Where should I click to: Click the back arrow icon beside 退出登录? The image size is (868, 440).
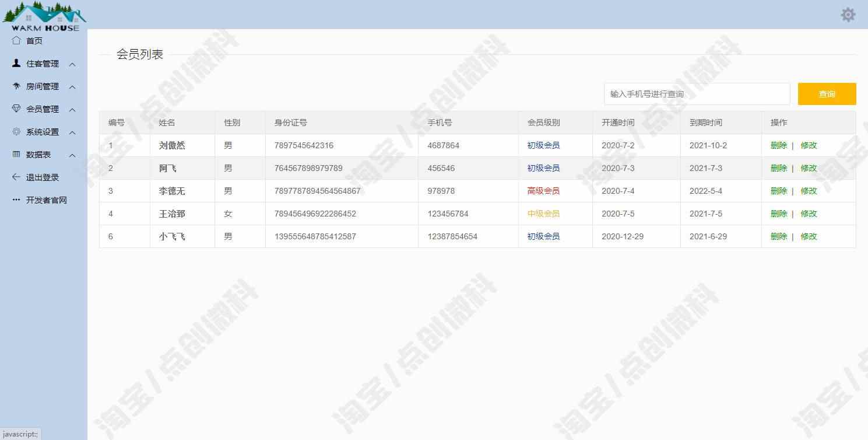tap(16, 177)
